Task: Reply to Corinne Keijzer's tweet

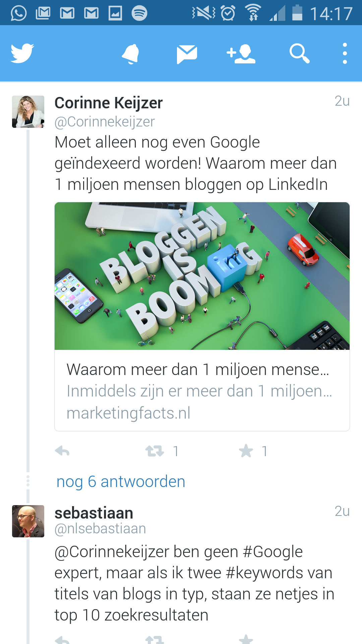Action: pyautogui.click(x=62, y=451)
